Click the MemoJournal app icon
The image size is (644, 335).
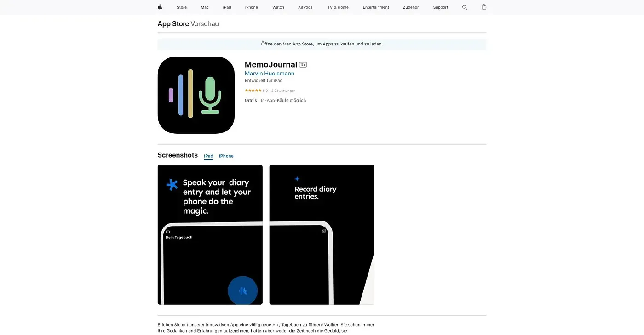(196, 95)
